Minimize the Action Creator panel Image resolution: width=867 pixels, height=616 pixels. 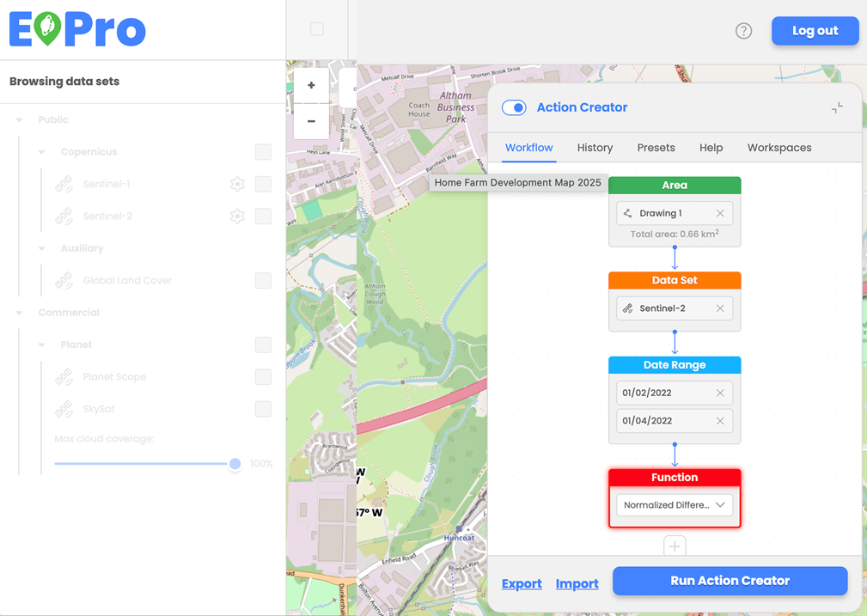(837, 107)
